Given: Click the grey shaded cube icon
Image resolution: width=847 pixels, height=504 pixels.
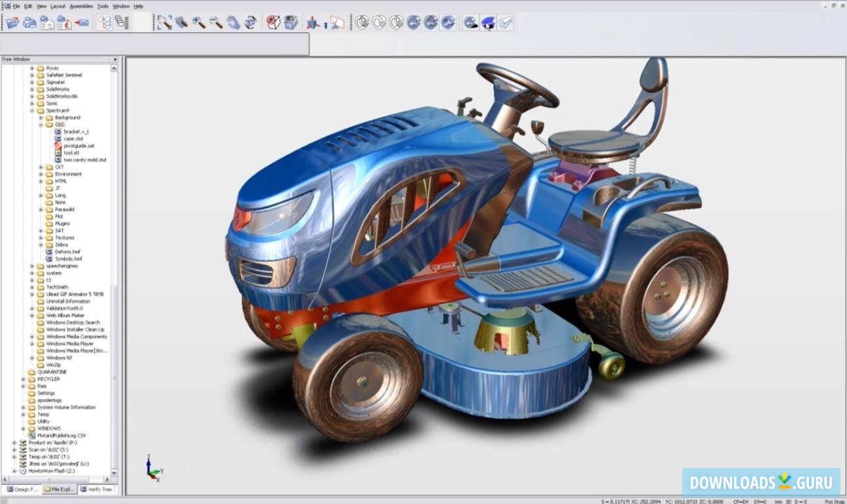Looking at the screenshot, I should coord(290,22).
